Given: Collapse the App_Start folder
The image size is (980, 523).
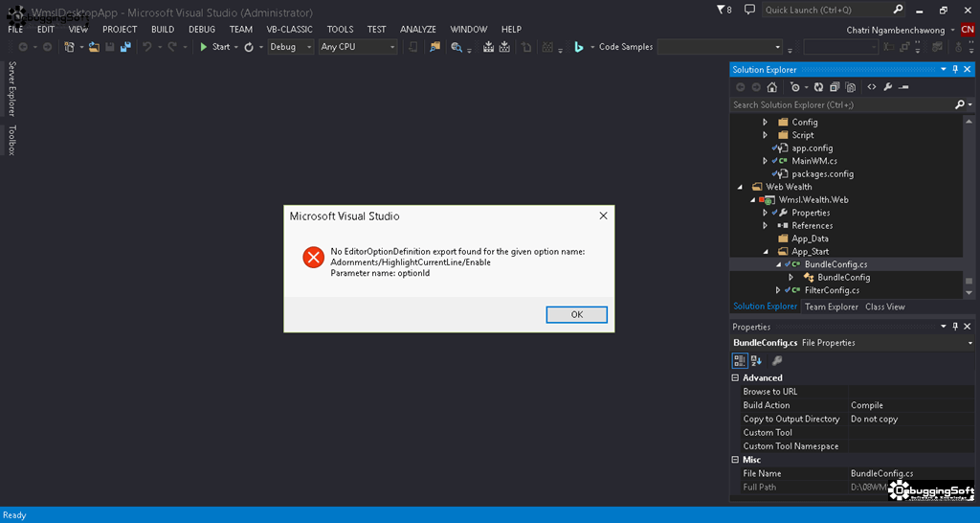Looking at the screenshot, I should 765,252.
